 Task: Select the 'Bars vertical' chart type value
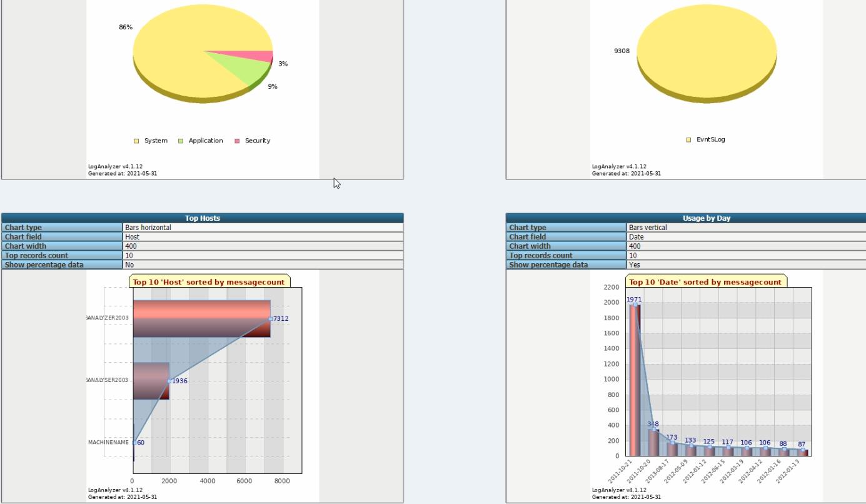[648, 228]
